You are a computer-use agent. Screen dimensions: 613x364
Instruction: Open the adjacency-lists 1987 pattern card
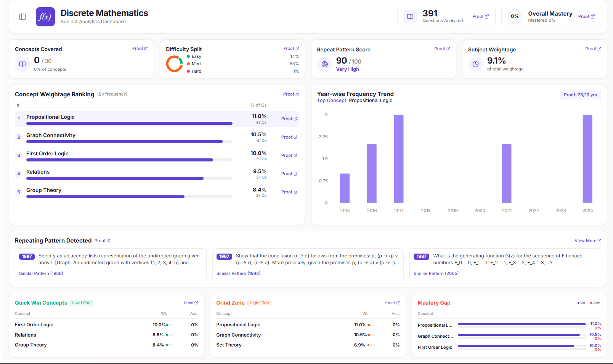(x=111, y=265)
